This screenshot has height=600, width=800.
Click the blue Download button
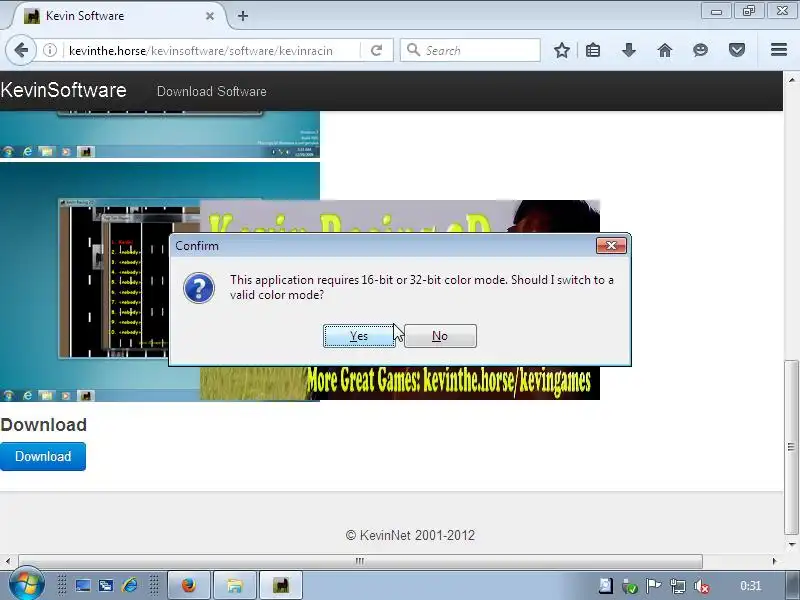click(x=43, y=456)
